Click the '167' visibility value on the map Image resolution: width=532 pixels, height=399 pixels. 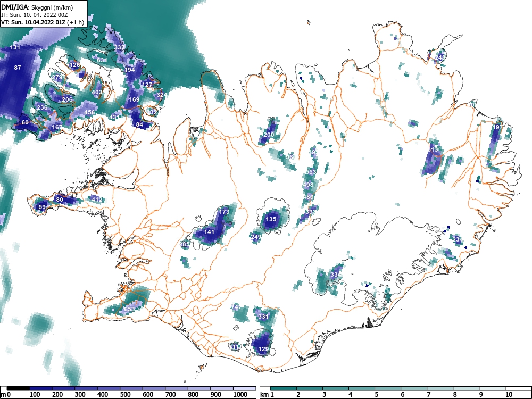pyautogui.click(x=57, y=128)
